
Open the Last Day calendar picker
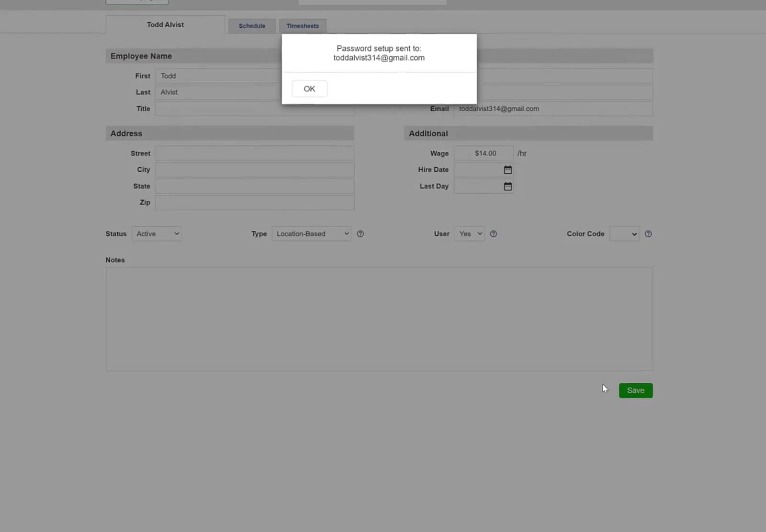pos(507,186)
